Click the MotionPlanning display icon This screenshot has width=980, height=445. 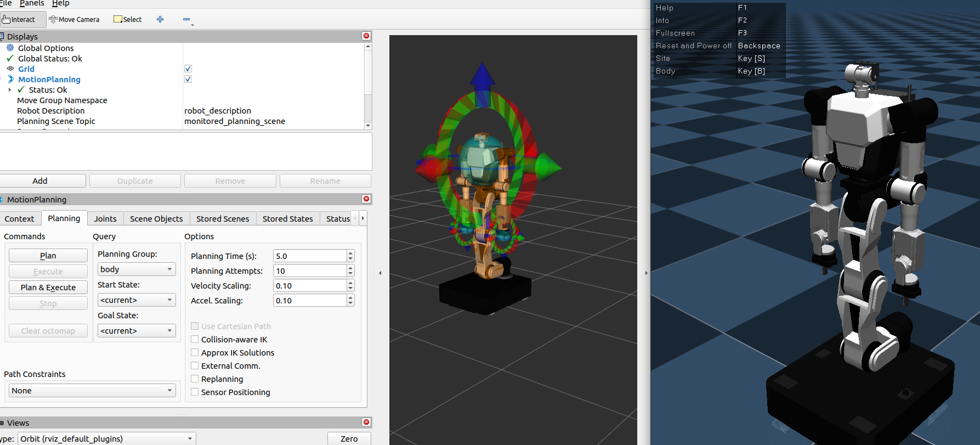coord(10,79)
